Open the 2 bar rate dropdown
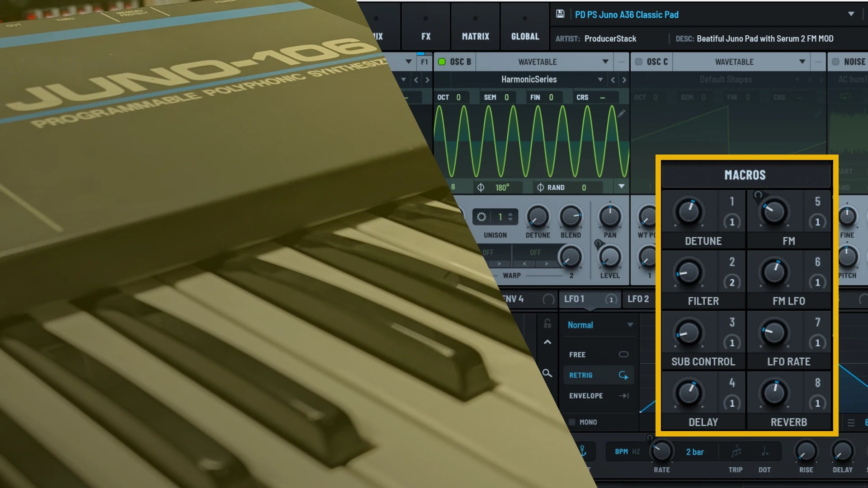This screenshot has height=488, width=868. pyautogui.click(x=695, y=452)
